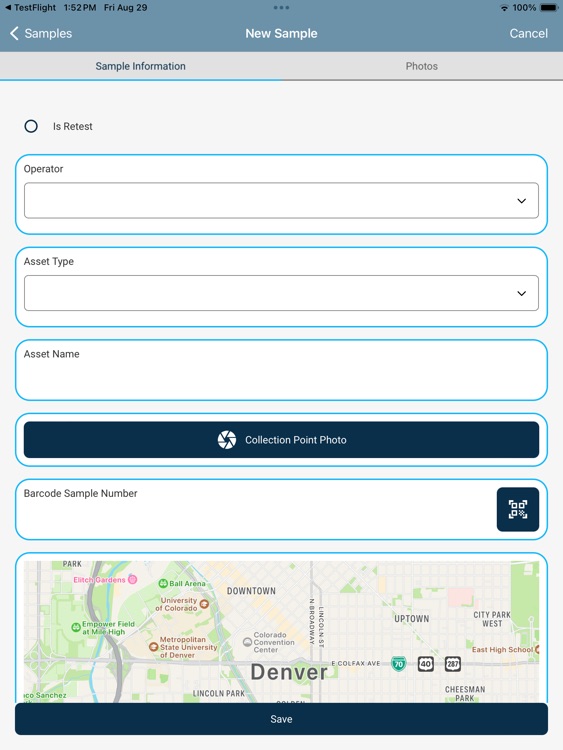Tap the East High School map label

click(502, 650)
